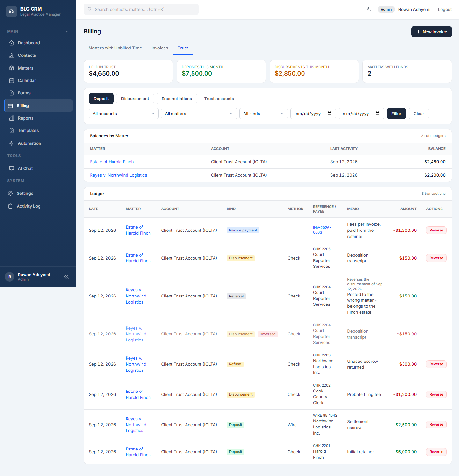Apply filters with the Filter button
The image size is (459, 476).
pyautogui.click(x=396, y=114)
